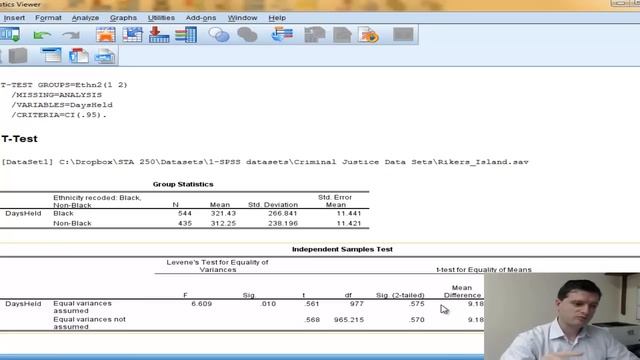Click the /CRITERIA=CI(.95). syntax line
This screenshot has width=640, height=360.
click(x=59, y=115)
